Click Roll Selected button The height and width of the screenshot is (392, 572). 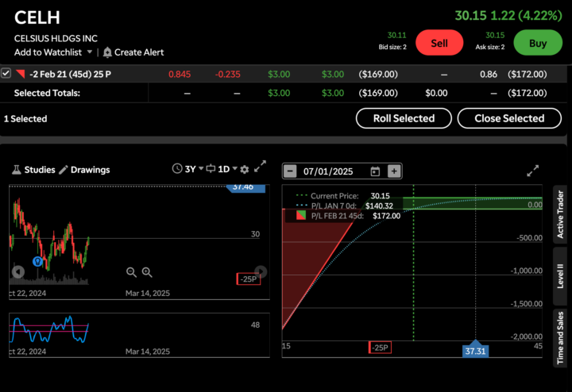pos(404,118)
